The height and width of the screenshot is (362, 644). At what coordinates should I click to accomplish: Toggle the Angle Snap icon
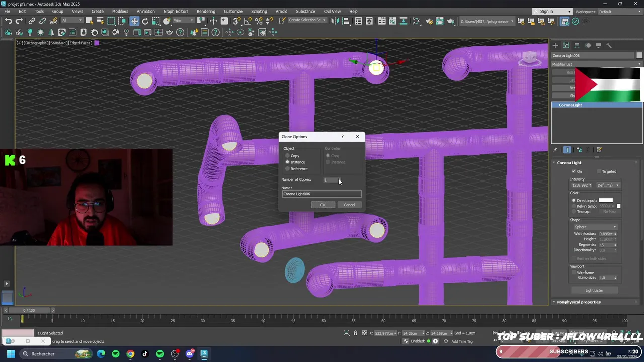(x=248, y=21)
